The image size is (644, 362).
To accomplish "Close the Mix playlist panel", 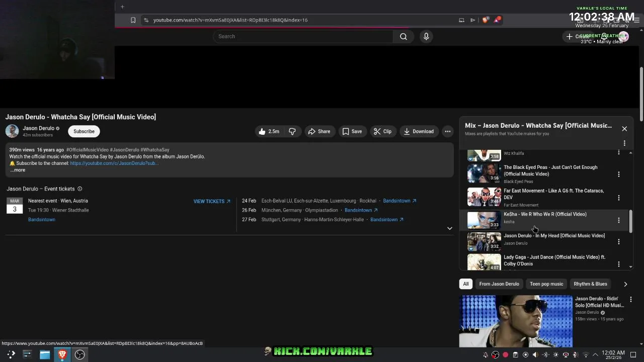I will click(624, 129).
